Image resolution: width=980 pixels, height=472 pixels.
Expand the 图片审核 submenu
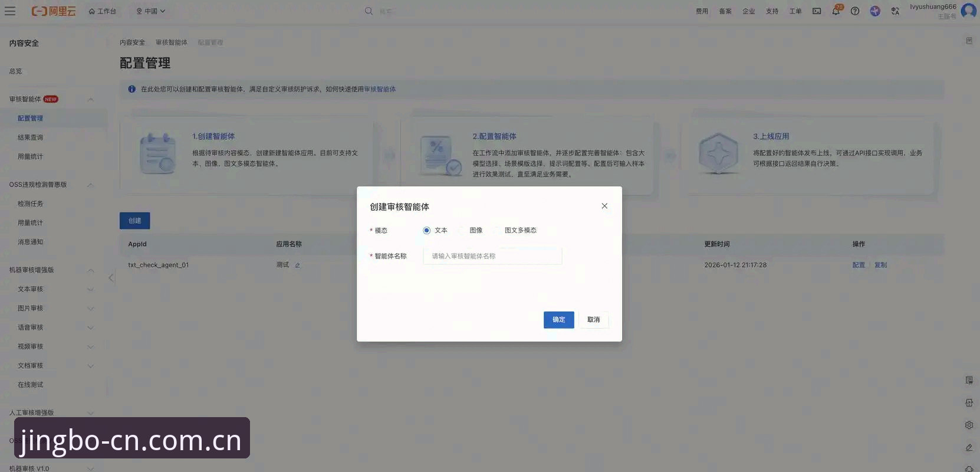(x=90, y=308)
